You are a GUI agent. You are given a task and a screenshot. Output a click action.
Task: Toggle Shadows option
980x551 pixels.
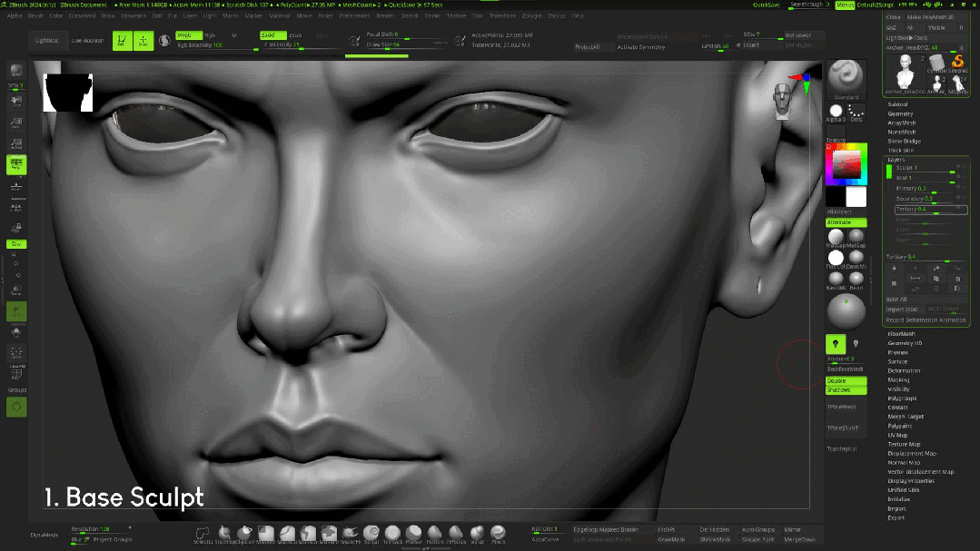(x=846, y=389)
